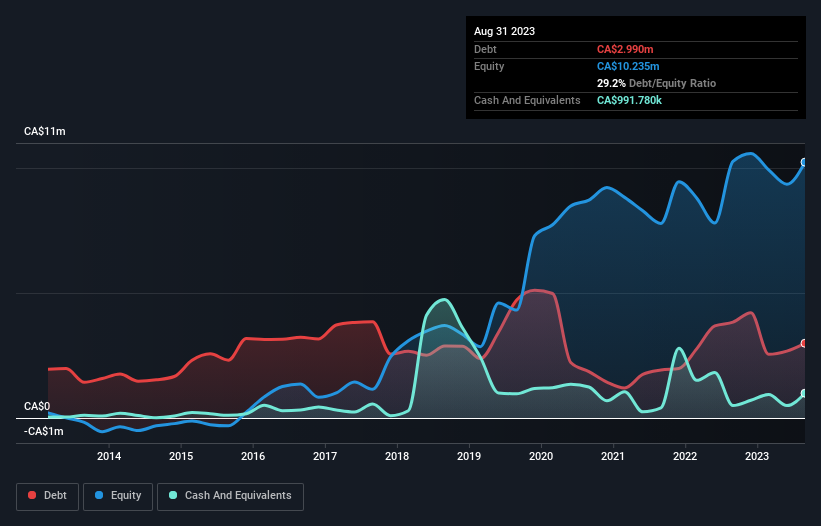Click the 2016 x-axis label
Viewport: 821px width, 526px height.
[x=253, y=456]
